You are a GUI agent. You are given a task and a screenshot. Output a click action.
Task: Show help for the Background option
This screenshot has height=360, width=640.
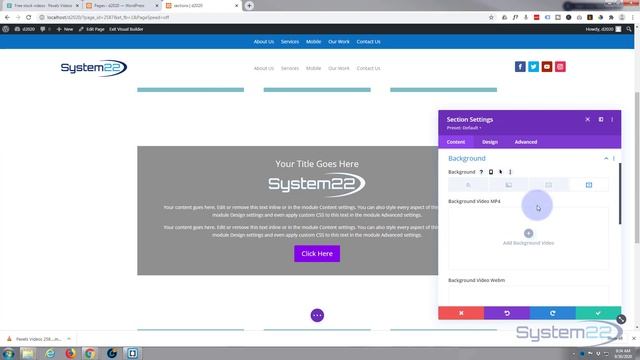pyautogui.click(x=481, y=172)
